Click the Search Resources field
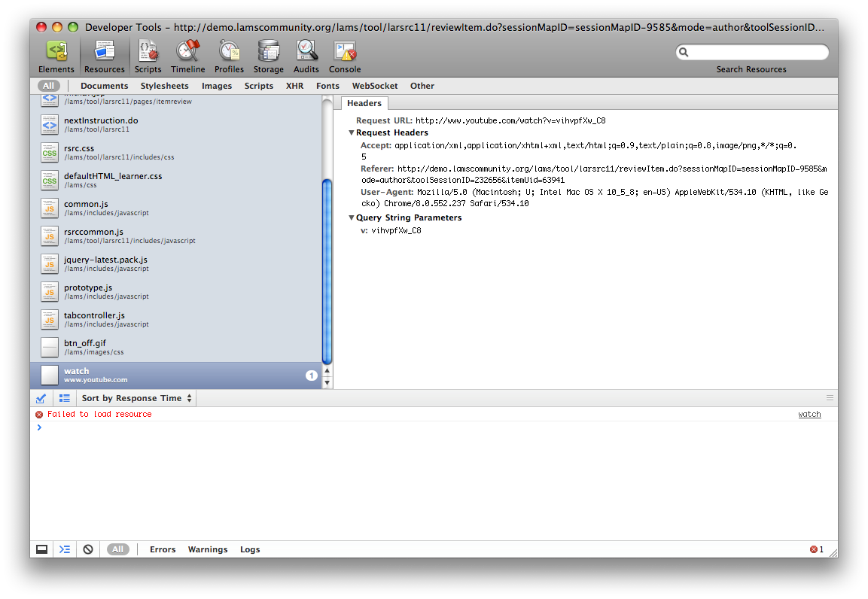 [757, 52]
